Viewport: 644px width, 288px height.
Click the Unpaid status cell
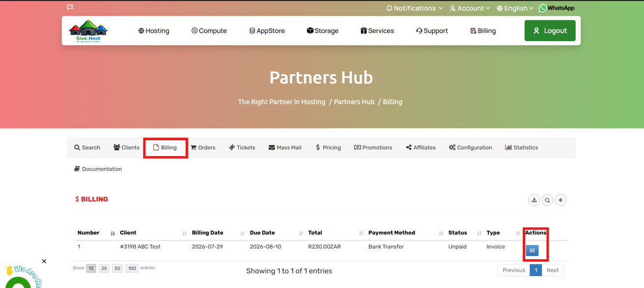pos(457,247)
